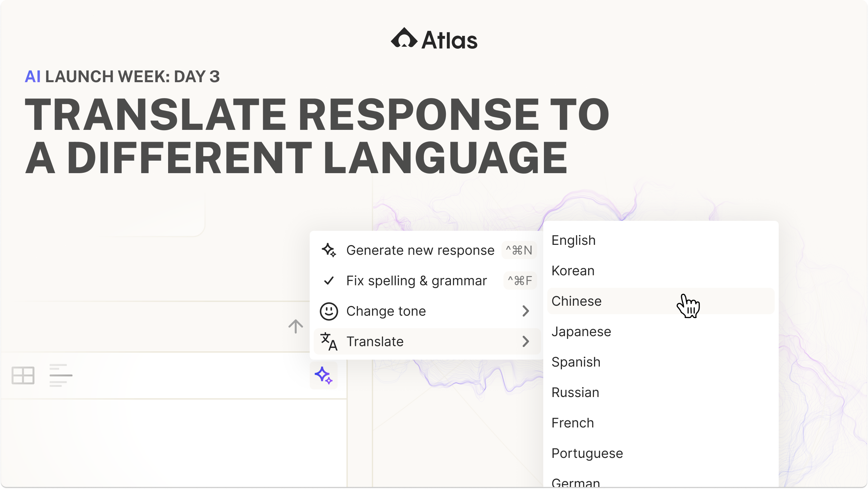Click the text lines alignment icon

(61, 375)
